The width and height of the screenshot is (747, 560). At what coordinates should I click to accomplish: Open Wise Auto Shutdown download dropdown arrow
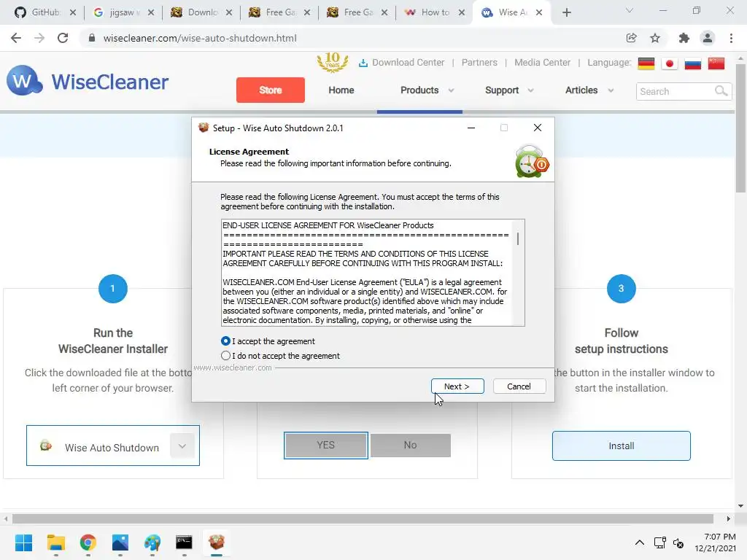click(x=182, y=446)
